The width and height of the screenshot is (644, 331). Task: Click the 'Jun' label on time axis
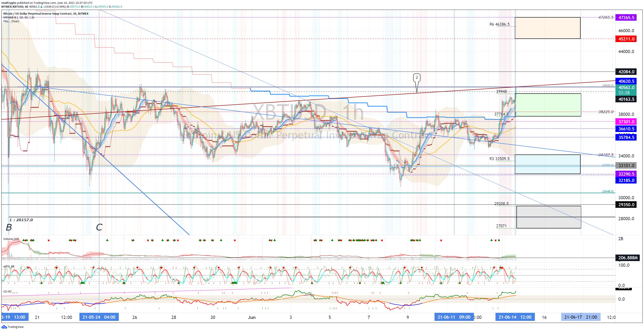click(x=252, y=317)
